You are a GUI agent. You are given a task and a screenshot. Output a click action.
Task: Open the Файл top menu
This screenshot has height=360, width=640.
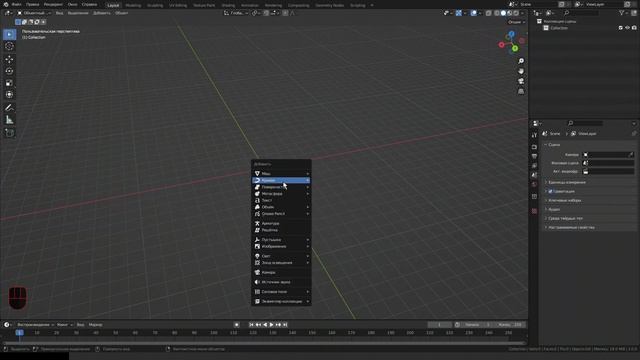coord(16,4)
